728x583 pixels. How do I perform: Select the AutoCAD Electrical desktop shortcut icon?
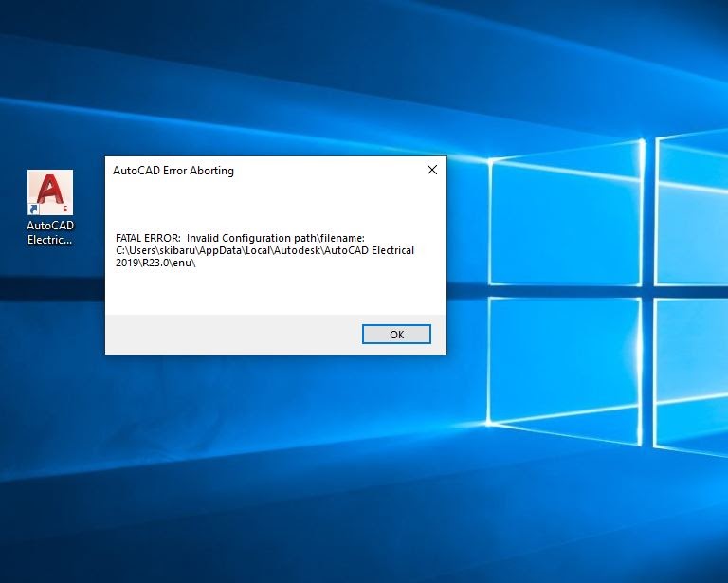click(49, 194)
